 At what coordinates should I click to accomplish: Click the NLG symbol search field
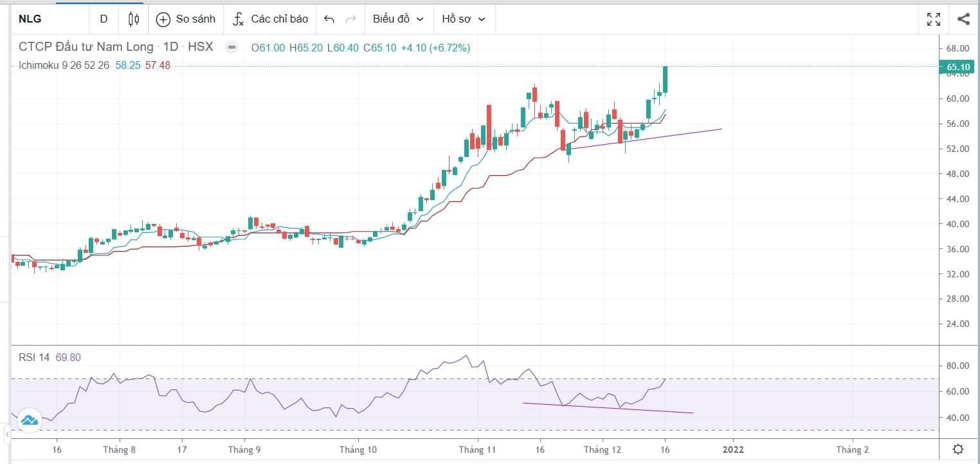click(50, 19)
